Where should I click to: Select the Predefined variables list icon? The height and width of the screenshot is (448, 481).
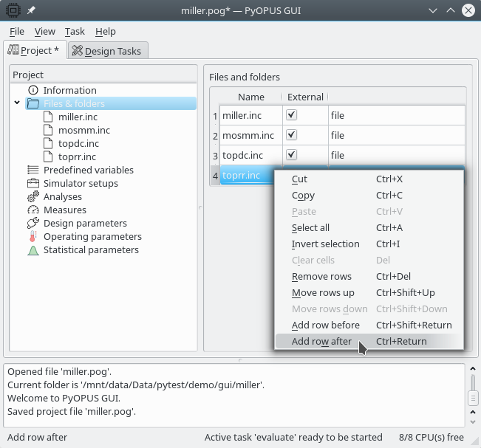tap(33, 170)
